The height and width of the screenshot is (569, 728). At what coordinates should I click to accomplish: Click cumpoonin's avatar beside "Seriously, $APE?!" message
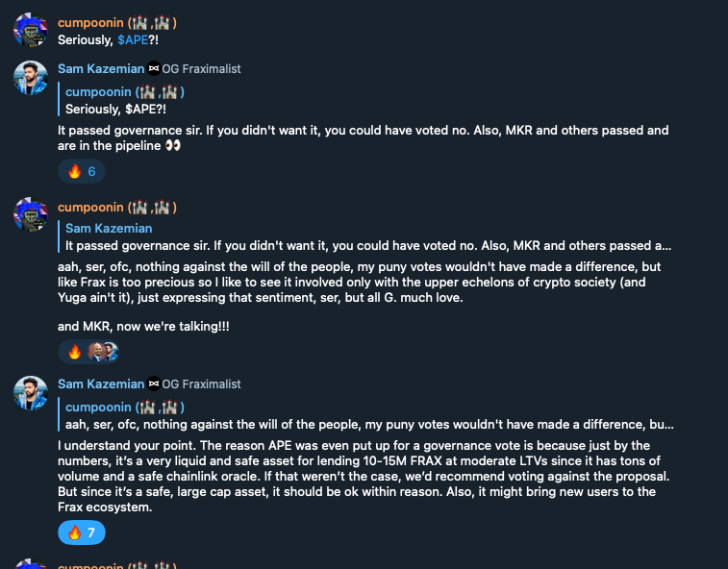[31, 30]
